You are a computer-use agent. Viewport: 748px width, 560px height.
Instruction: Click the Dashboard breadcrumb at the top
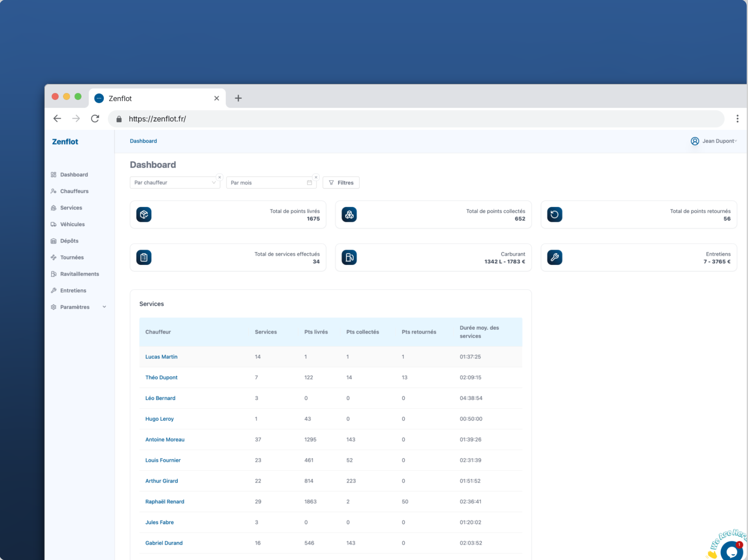click(x=143, y=141)
